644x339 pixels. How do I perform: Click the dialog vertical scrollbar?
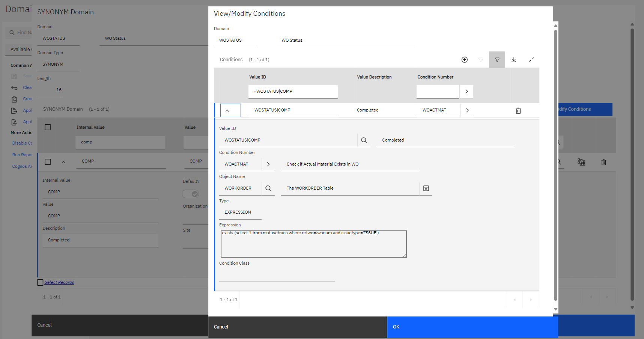pos(555,165)
